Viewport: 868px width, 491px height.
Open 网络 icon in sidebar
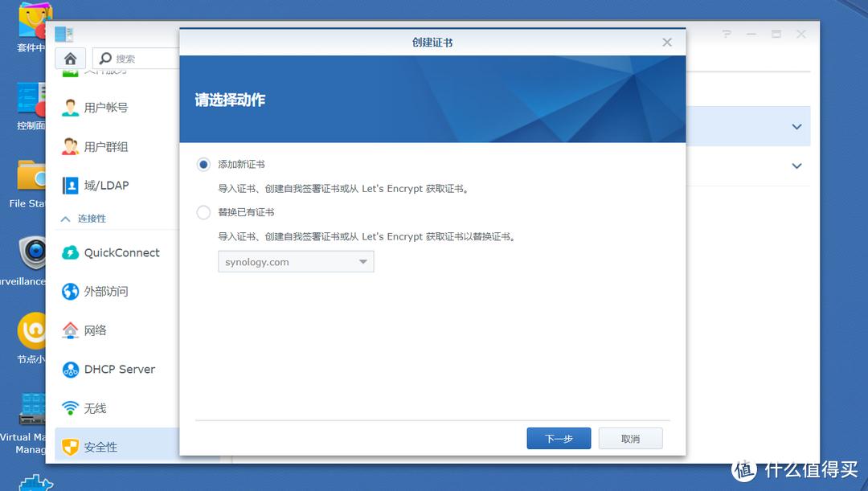point(70,330)
